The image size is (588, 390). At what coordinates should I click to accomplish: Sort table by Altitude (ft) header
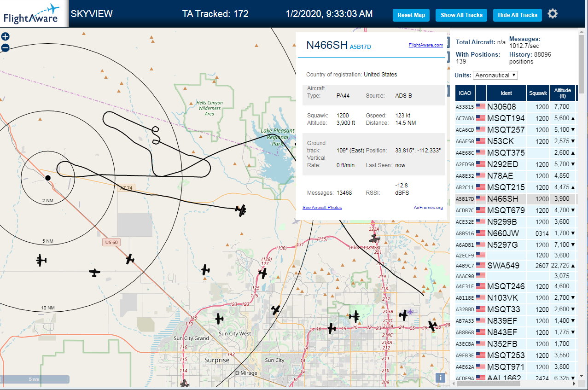tap(563, 93)
